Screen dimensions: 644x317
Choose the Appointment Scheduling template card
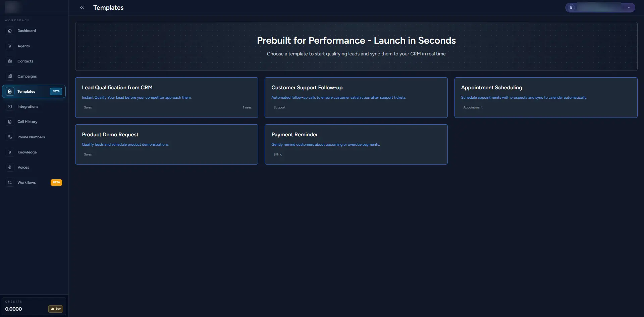point(545,97)
